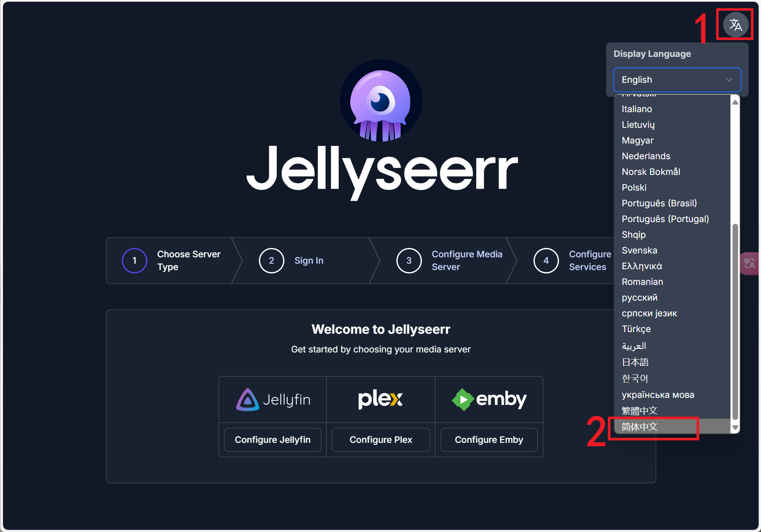Image resolution: width=761 pixels, height=532 pixels.
Task: Click the Configure Plex button
Action: tap(381, 440)
